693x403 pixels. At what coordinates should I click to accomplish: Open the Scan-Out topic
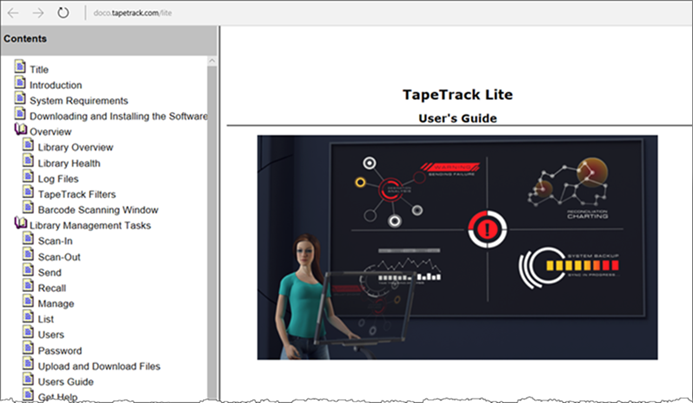tap(59, 257)
